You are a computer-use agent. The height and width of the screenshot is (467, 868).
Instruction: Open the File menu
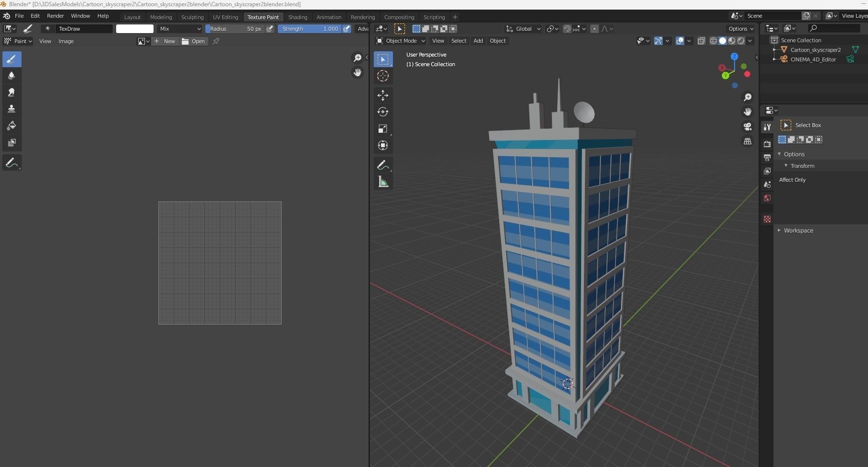[x=19, y=16]
